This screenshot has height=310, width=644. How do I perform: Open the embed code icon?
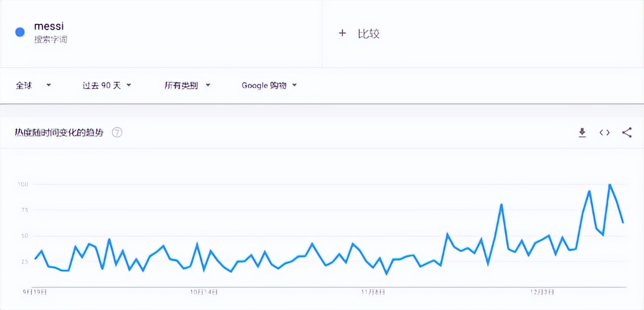click(x=604, y=132)
